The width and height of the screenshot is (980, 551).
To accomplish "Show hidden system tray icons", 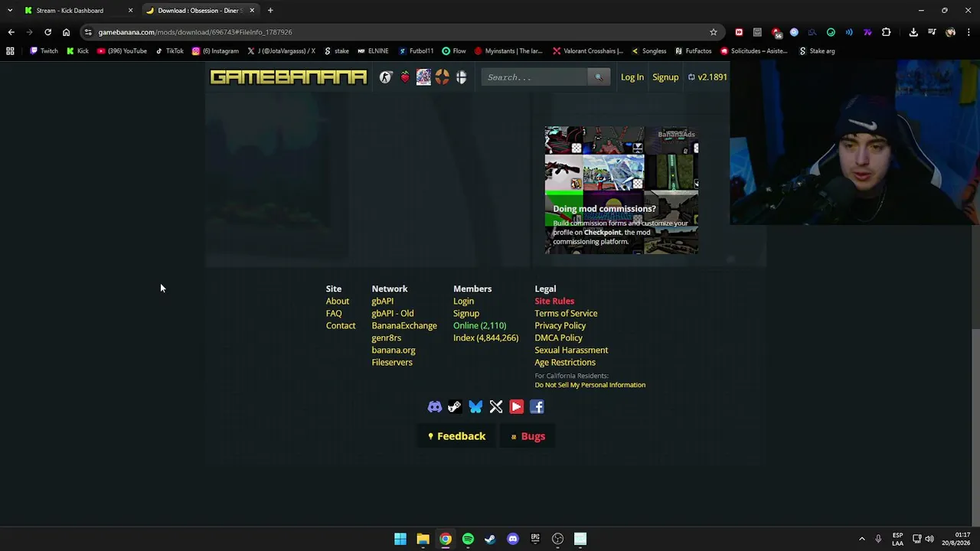I will point(861,539).
